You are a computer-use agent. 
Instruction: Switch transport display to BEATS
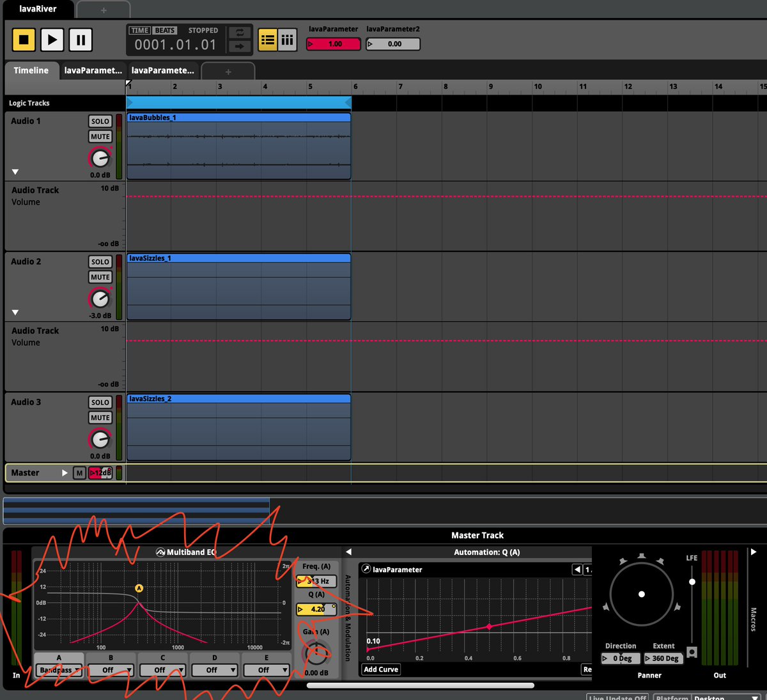[164, 30]
